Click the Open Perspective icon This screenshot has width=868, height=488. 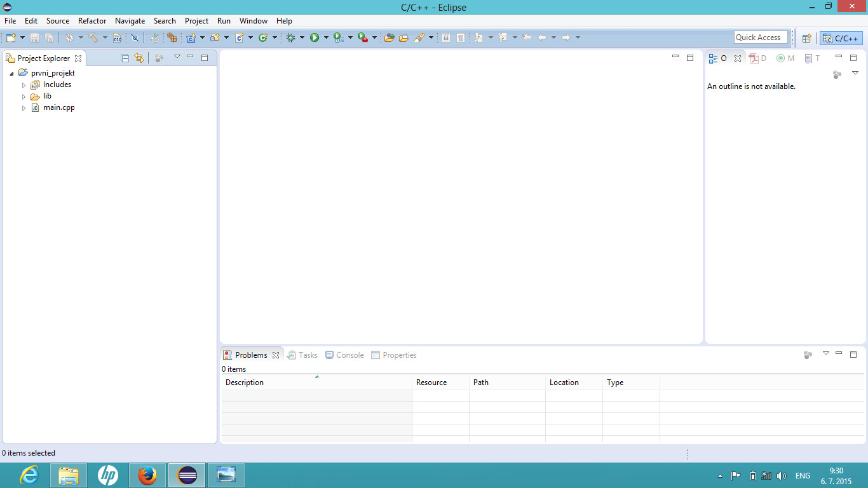coord(806,38)
